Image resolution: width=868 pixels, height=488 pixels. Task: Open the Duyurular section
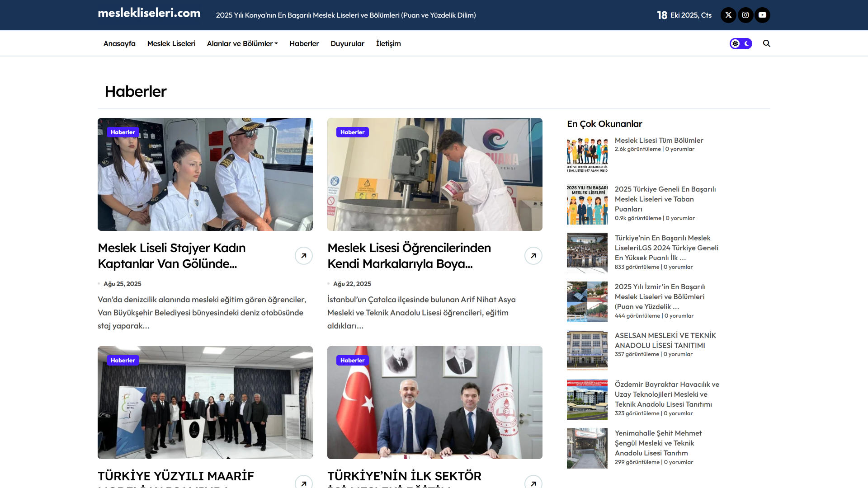[347, 43]
